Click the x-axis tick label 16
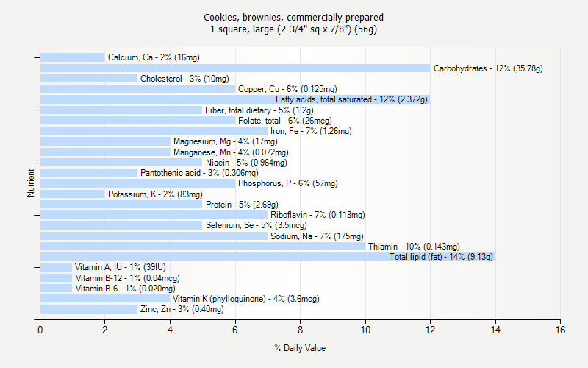 [560, 330]
